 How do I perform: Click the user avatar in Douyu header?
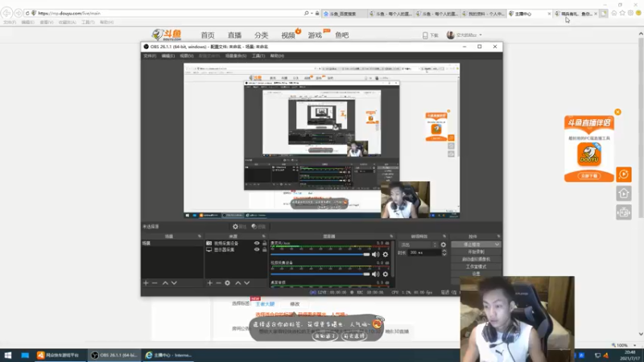coord(451,35)
